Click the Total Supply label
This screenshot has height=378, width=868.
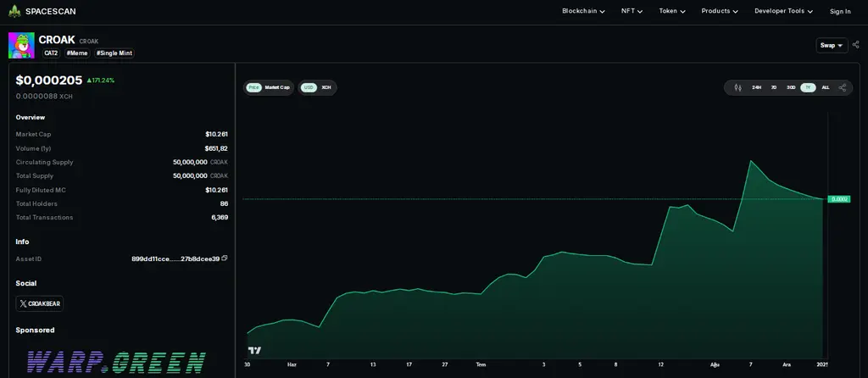point(34,176)
